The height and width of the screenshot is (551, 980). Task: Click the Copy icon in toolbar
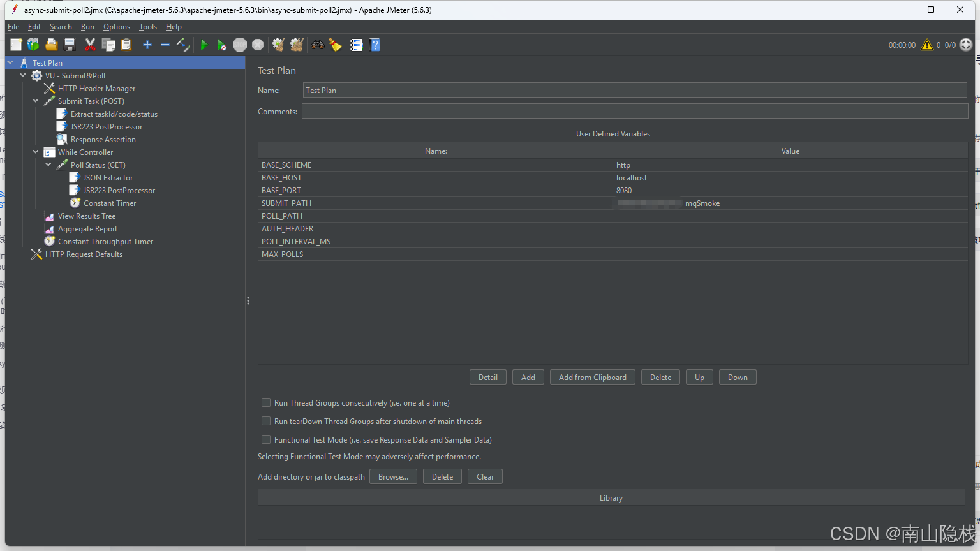tap(108, 45)
